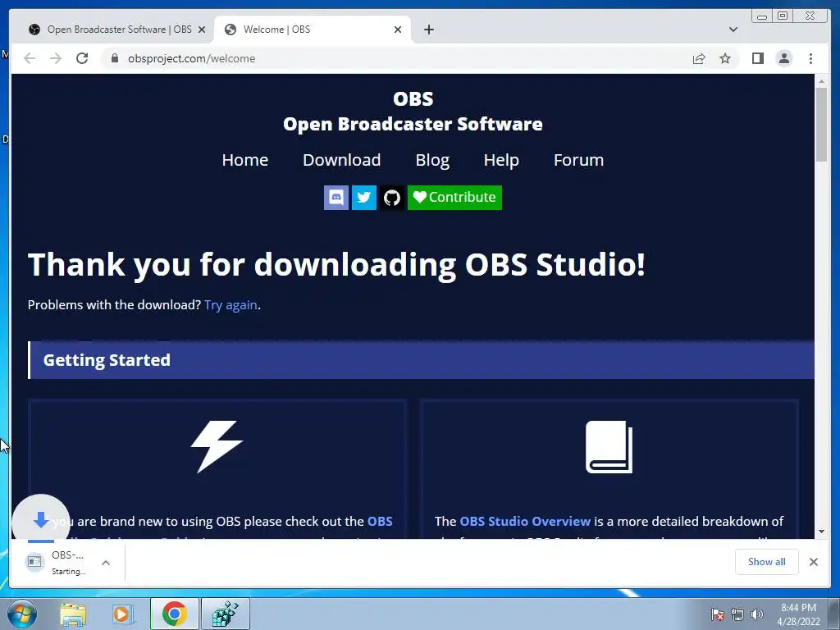Open the Blog navigation item

(432, 160)
